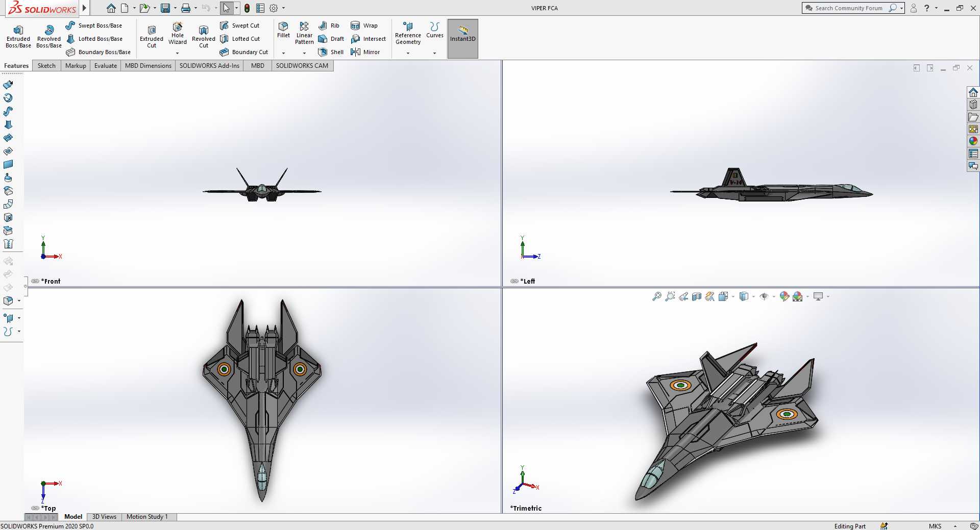Viewport: 980px width, 530px height.
Task: Apply the Lofted Boss/Base tool
Action: tap(94, 39)
